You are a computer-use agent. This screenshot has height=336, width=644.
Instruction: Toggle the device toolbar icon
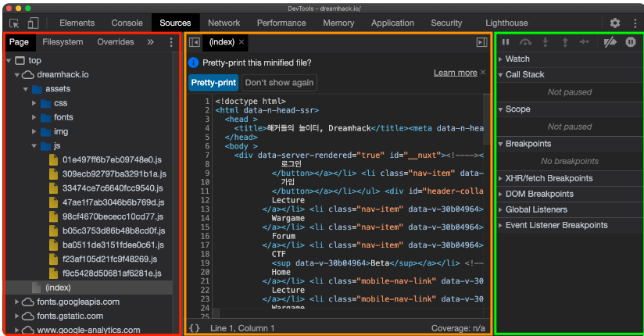[34, 23]
